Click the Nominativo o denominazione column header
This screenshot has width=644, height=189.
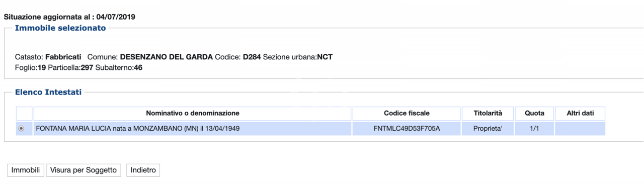tap(193, 114)
